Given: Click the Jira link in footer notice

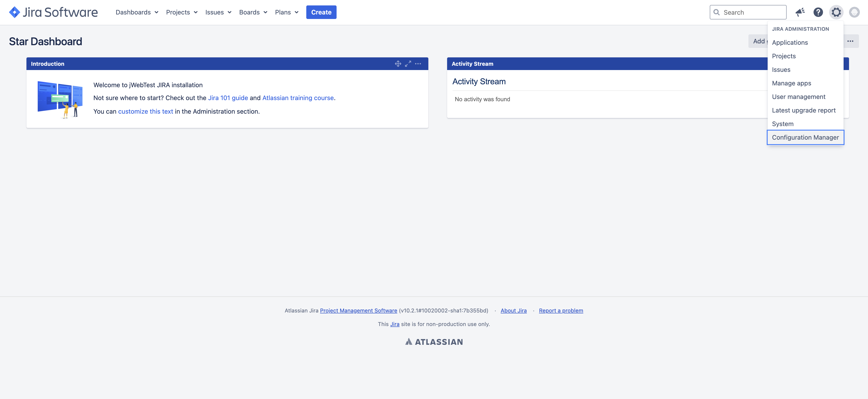Looking at the screenshot, I should (395, 324).
